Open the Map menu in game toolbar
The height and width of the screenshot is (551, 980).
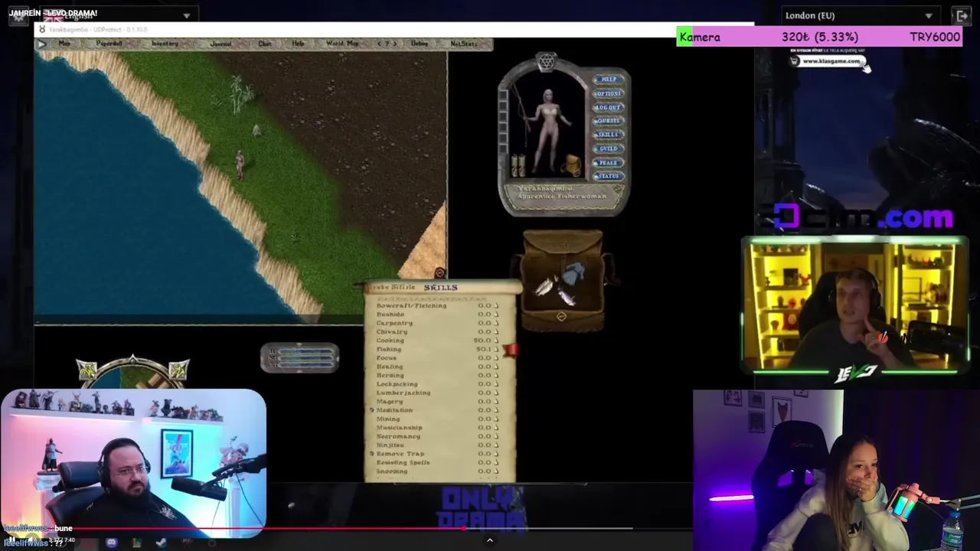[x=64, y=44]
